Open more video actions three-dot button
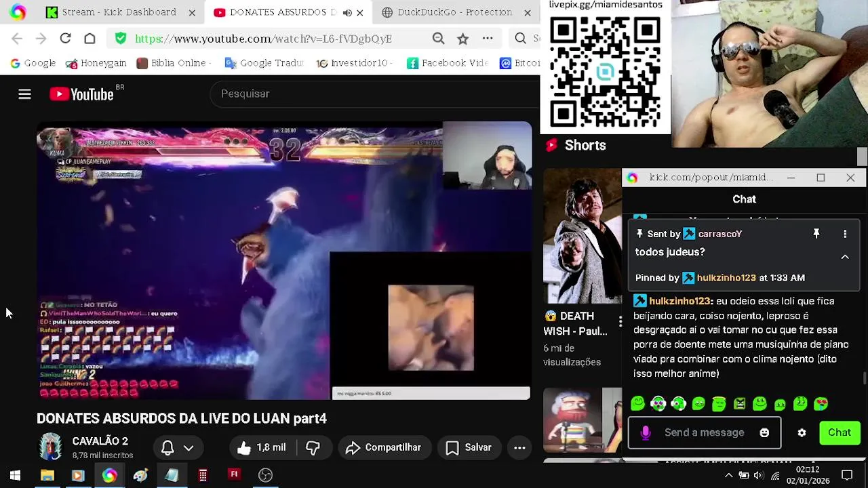The width and height of the screenshot is (868, 488). tap(519, 447)
